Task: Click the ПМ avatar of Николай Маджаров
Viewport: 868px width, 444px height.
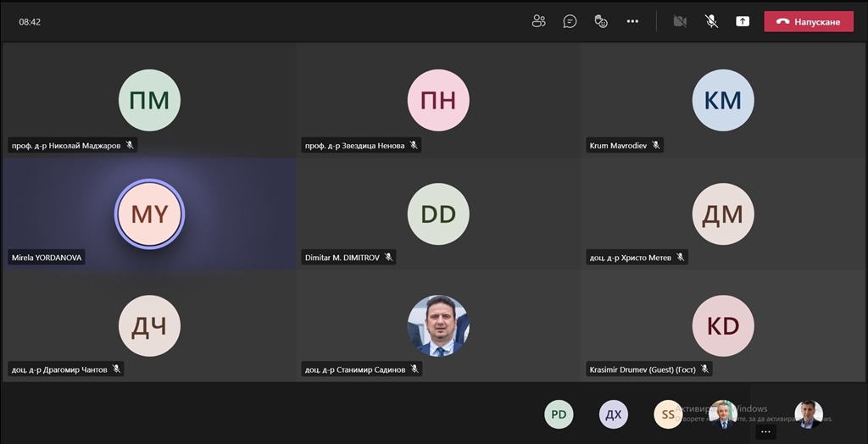Action: click(x=149, y=100)
